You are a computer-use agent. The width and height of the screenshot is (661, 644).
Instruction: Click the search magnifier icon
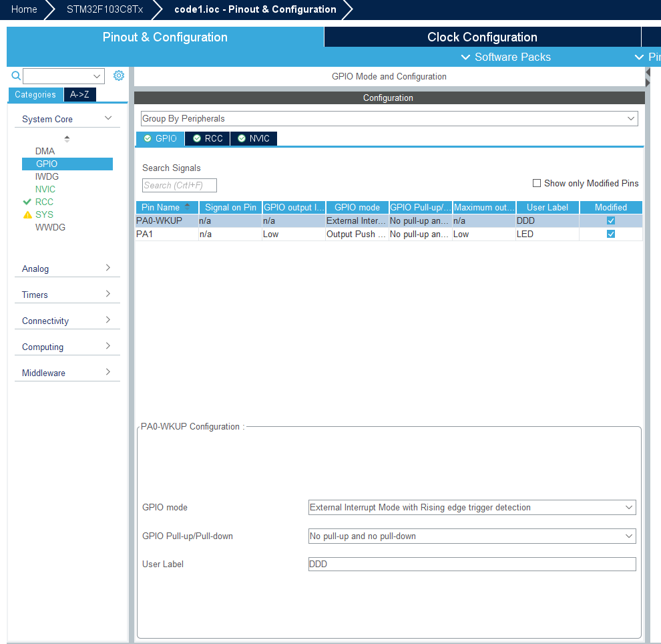(15, 75)
